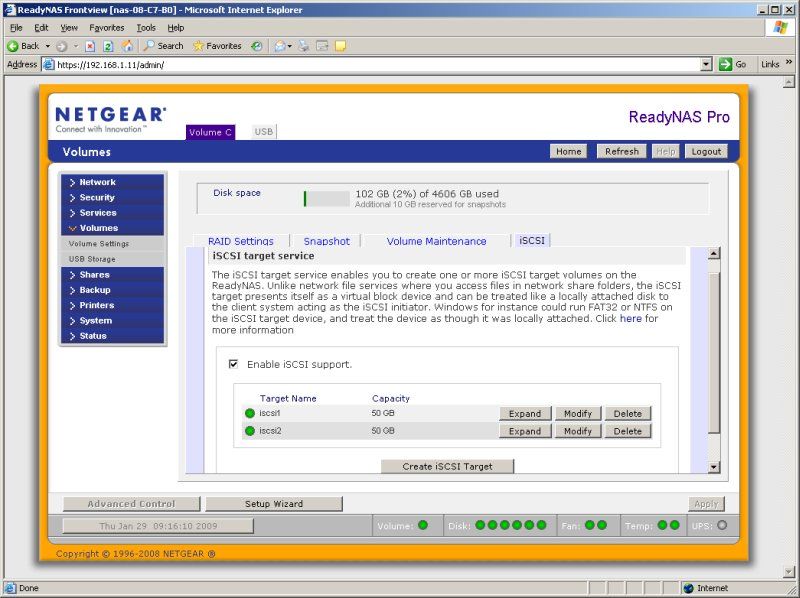Open the address bar dropdown arrow
The width and height of the screenshot is (800, 598).
coord(706,64)
